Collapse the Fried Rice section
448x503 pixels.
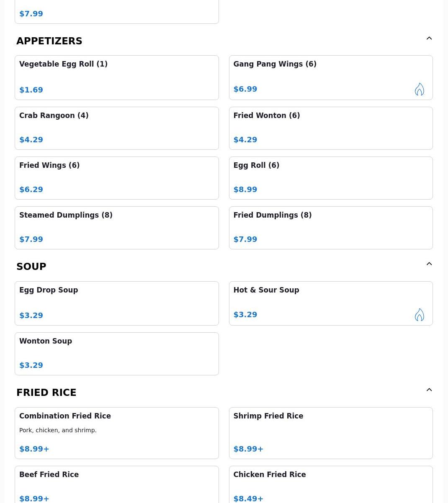[429, 390]
